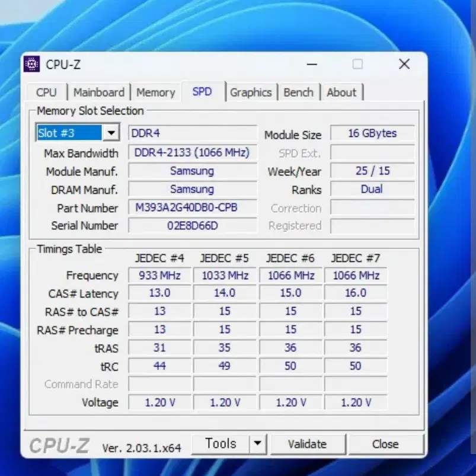Click the version text Ver. 2.03.1.x64
The image size is (476, 476).
tap(142, 448)
